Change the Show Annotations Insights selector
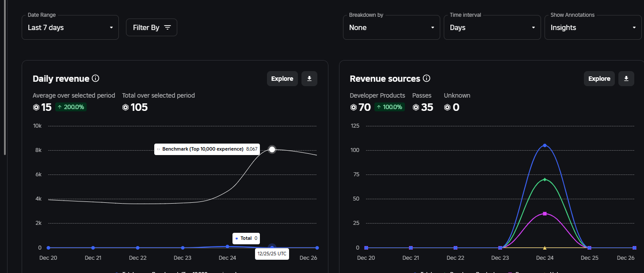644x273 pixels. (593, 27)
